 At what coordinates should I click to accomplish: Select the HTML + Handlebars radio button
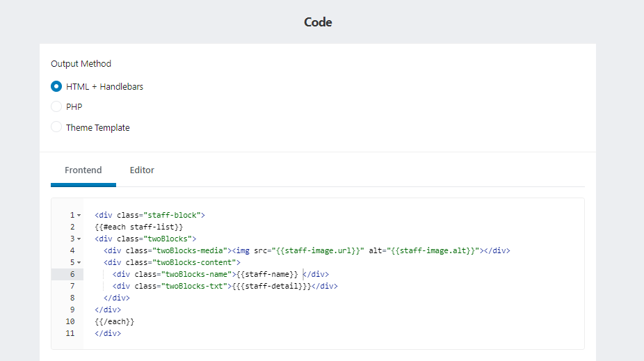[56, 87]
